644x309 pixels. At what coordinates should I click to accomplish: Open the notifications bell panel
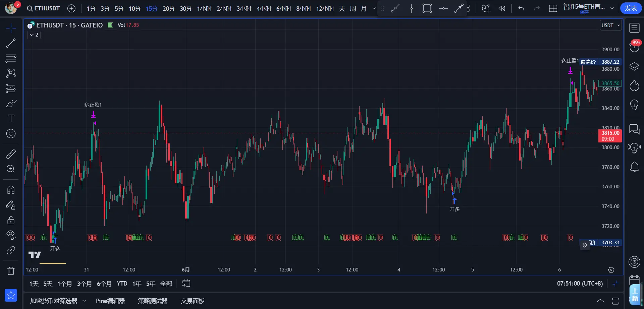pyautogui.click(x=634, y=167)
